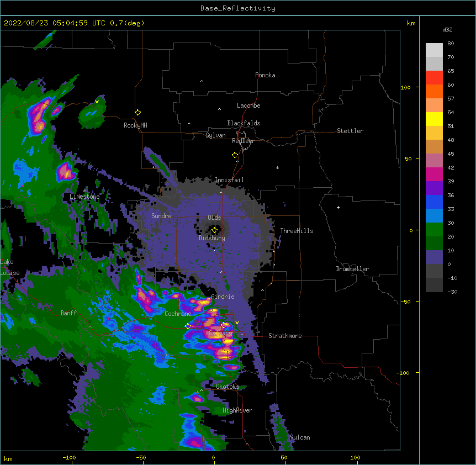Click the Didsbury label
Viewport: 476px width, 465px height.
click(x=212, y=238)
